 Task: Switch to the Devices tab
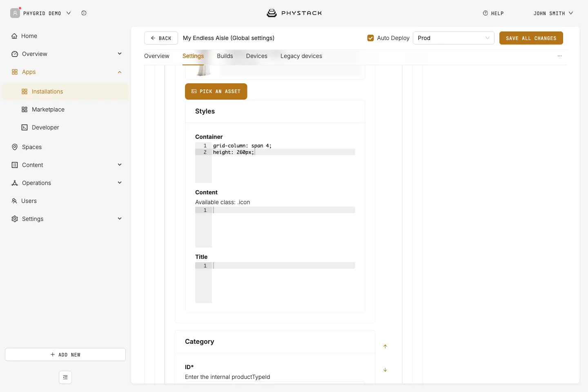point(257,56)
